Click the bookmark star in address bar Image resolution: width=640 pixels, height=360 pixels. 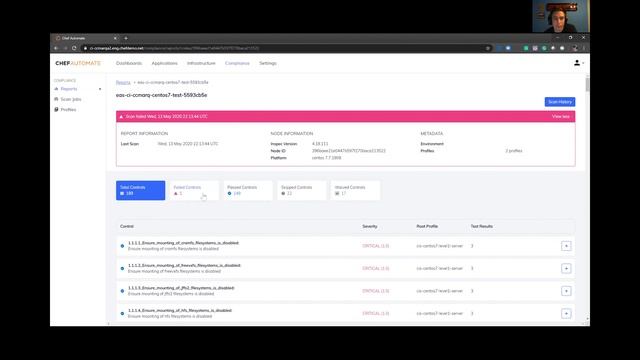point(488,48)
